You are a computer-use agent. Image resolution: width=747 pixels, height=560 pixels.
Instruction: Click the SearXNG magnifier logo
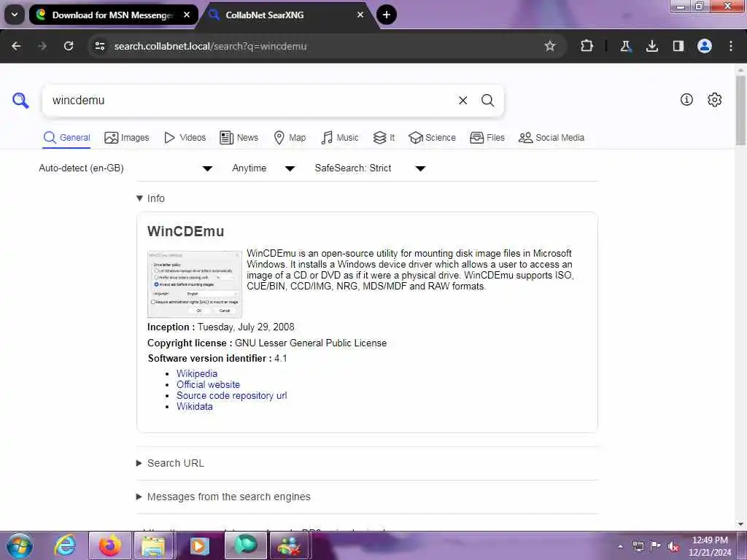(x=20, y=101)
